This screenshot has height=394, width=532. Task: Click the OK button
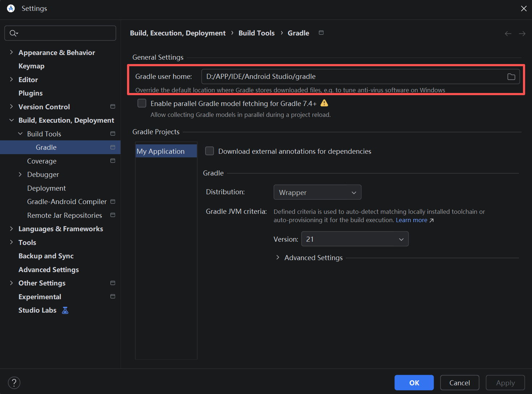(x=414, y=383)
